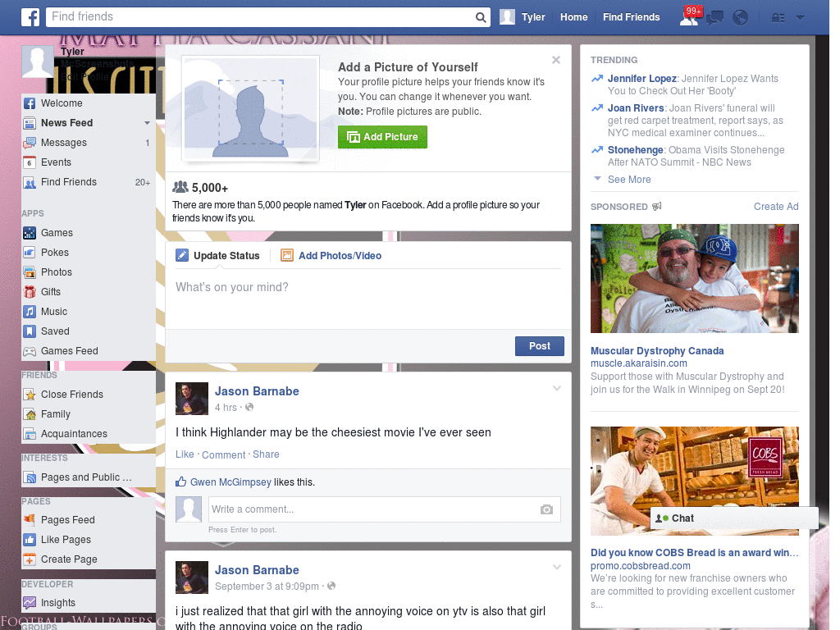The height and width of the screenshot is (630, 840).
Task: Comment on the Highlander post
Action: point(223,454)
